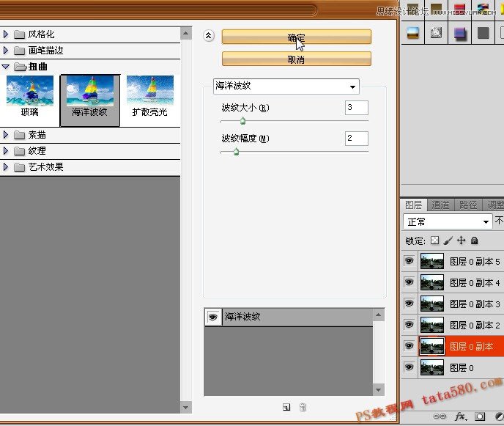The image size is (504, 426).
Task: Click the add layer mask icon
Action: click(480, 416)
